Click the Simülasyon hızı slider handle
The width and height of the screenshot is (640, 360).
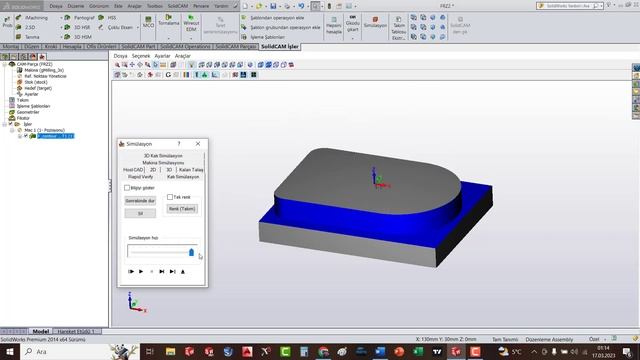pyautogui.click(x=191, y=252)
